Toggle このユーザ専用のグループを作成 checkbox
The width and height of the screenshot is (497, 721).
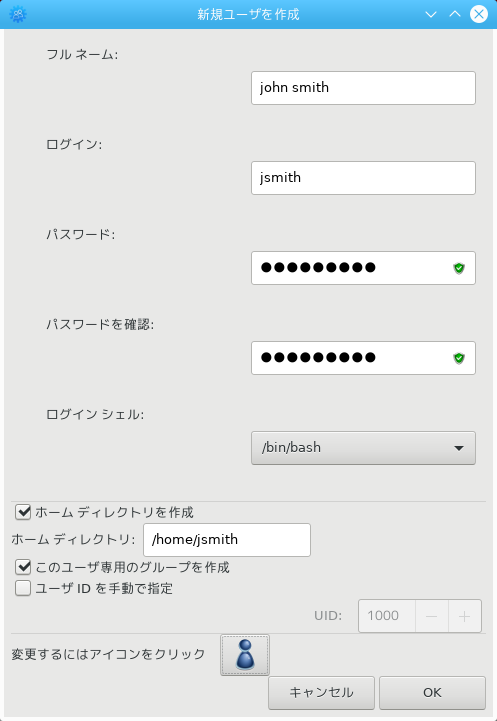click(23, 567)
